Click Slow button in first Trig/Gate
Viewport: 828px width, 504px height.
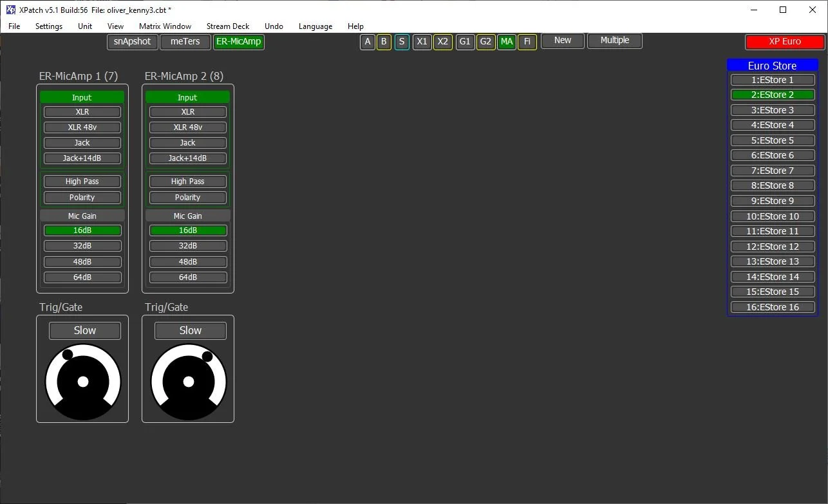(85, 331)
